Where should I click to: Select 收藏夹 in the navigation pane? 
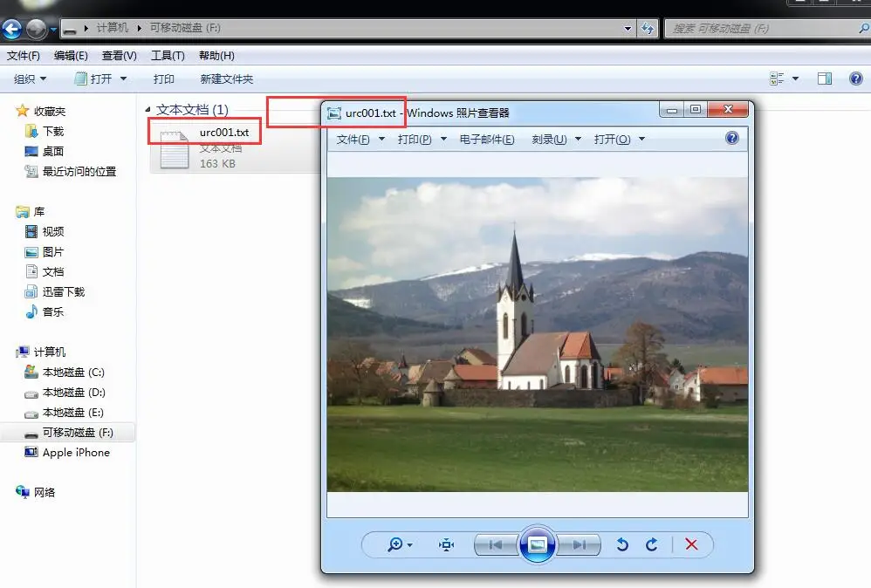coord(41,111)
